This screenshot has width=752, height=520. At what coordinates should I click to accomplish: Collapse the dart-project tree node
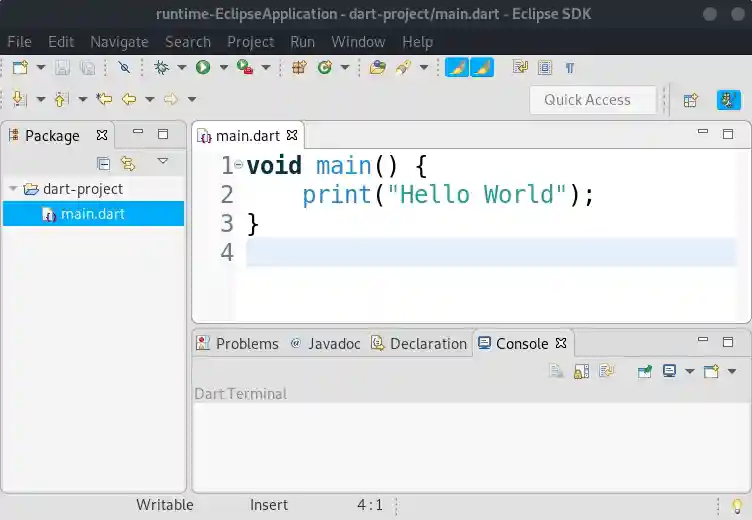pyautogui.click(x=13, y=189)
